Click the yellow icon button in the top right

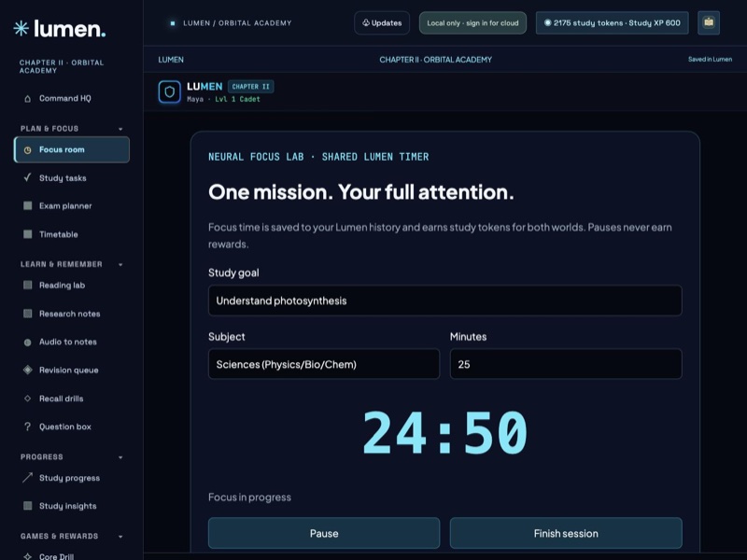pos(709,22)
